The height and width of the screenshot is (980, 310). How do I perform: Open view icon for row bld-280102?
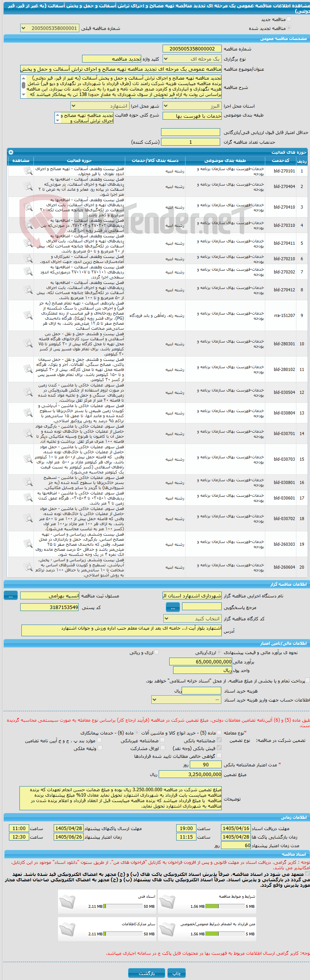(x=28, y=369)
